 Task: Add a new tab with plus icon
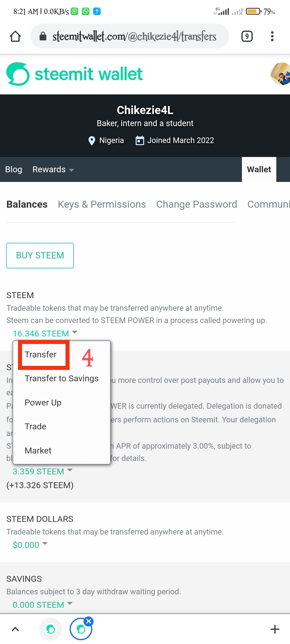point(275,629)
